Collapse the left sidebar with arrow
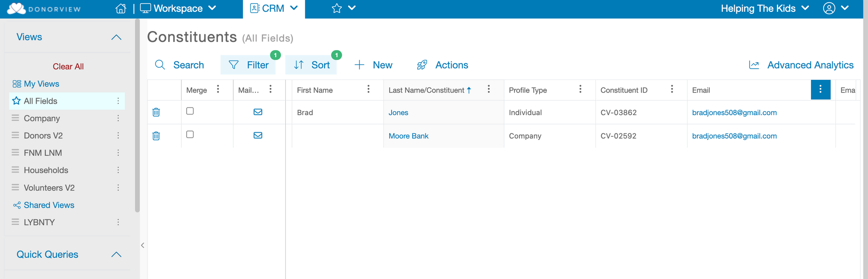The image size is (868, 279). click(x=142, y=246)
